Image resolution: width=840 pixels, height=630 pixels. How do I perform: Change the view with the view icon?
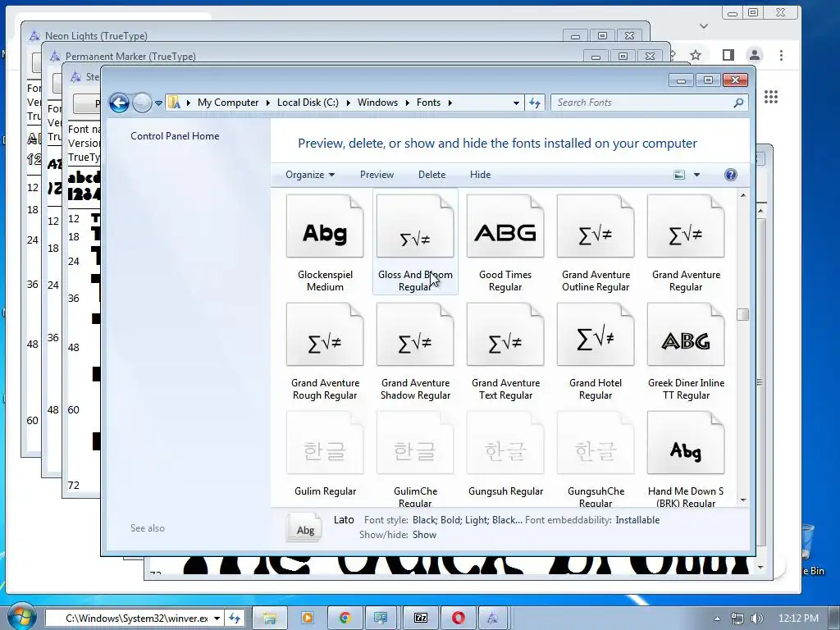[678, 175]
